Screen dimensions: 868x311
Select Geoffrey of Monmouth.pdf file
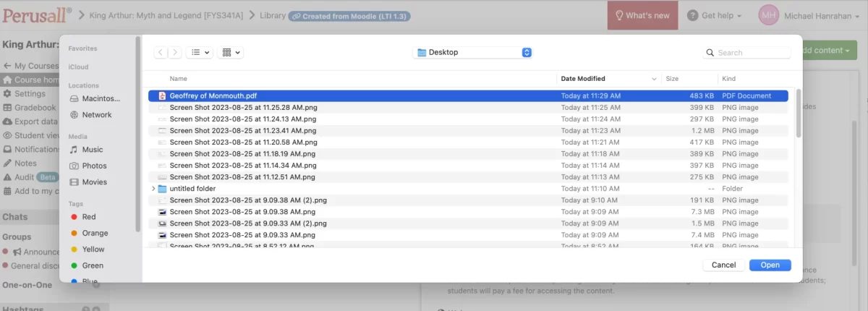pyautogui.click(x=468, y=95)
